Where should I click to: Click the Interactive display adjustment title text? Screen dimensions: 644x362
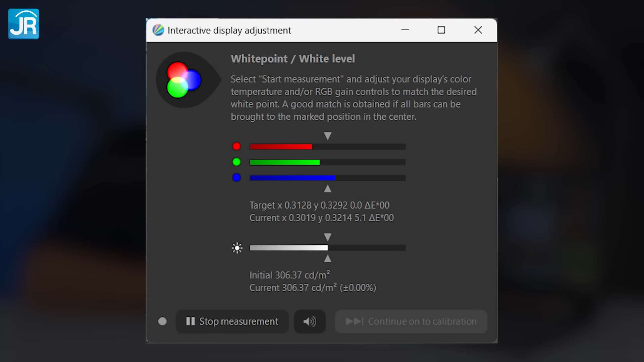pos(229,31)
